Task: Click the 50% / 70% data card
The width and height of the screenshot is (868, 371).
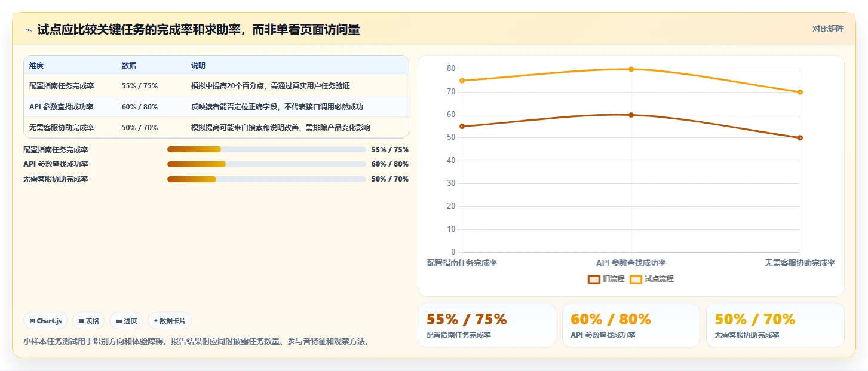Action: coord(775,325)
